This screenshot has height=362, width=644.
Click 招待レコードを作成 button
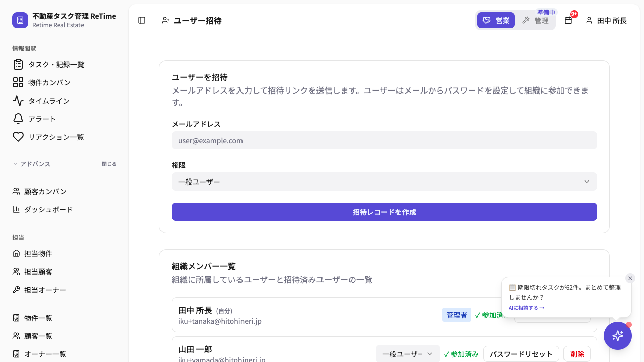click(x=384, y=212)
